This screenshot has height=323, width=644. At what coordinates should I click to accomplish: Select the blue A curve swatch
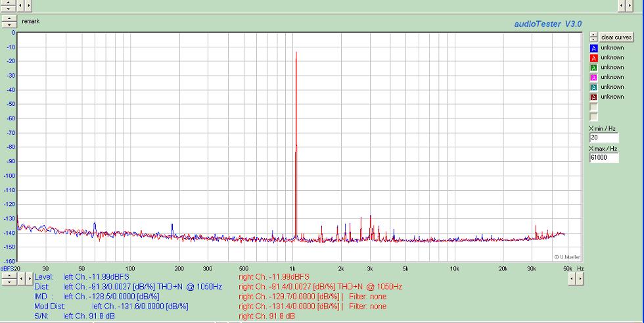click(594, 48)
